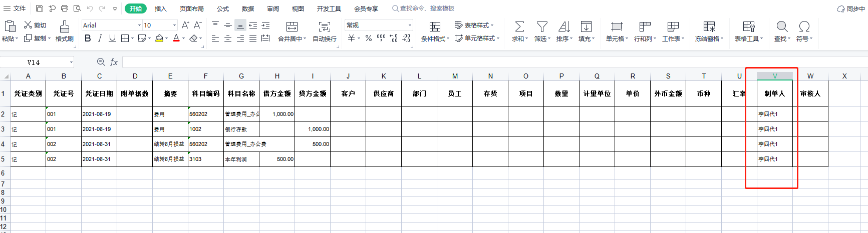Select top vertical alignment
Screen dimensions: 868x233
[x=215, y=25]
